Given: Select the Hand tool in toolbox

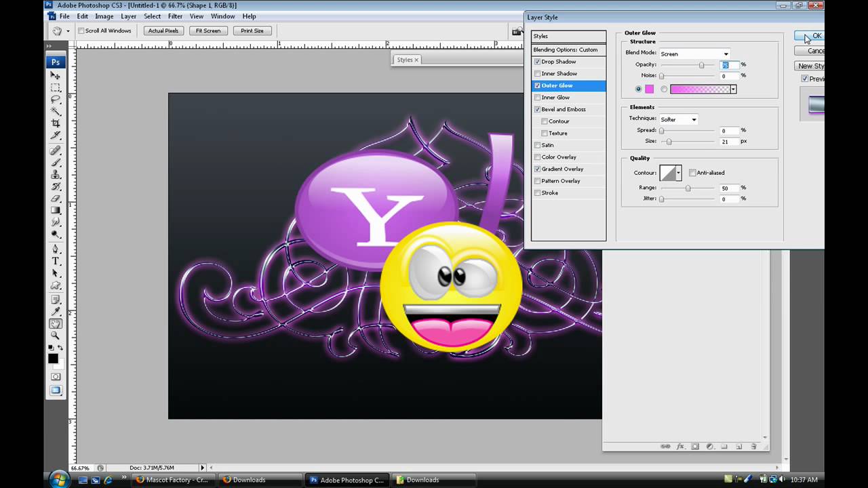Looking at the screenshot, I should tap(56, 323).
